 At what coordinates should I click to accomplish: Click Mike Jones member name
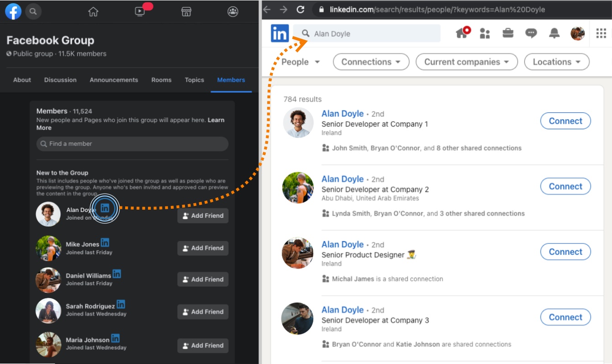(x=82, y=244)
